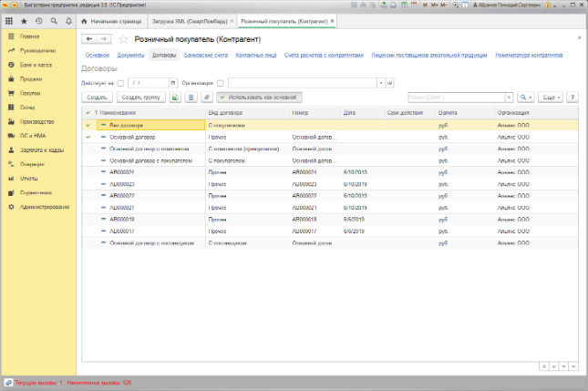Clear the search field with the X
Image resolution: width=588 pixels, height=391 pixels.
pos(509,98)
